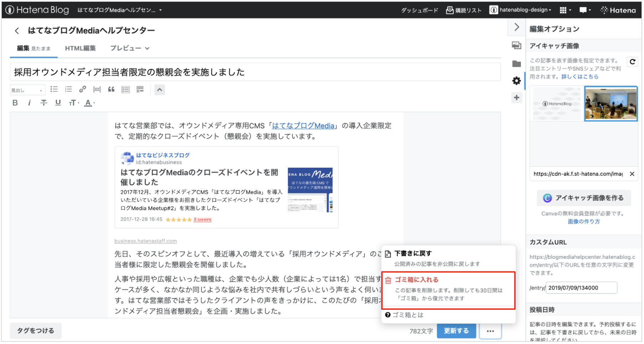Toggle bold formatting
Image resolution: width=644 pixels, height=344 pixels.
15,103
